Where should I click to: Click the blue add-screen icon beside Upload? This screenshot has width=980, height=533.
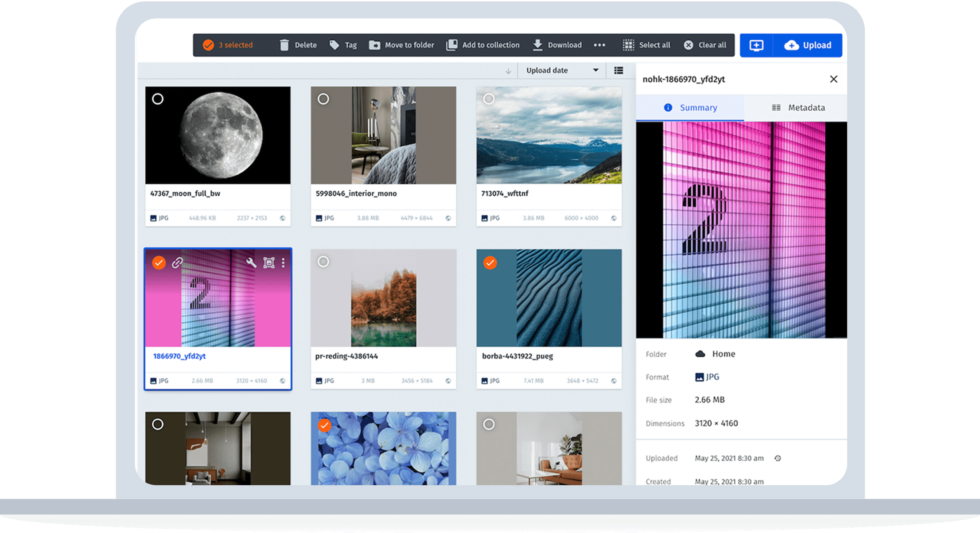point(756,45)
